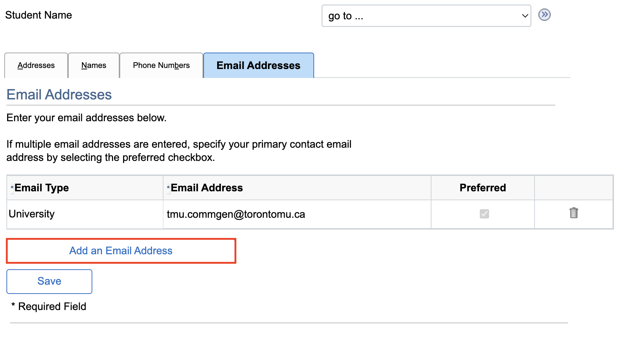Toggle the Preferred checkbox for the University email
This screenshot has height=344, width=644.
484,214
